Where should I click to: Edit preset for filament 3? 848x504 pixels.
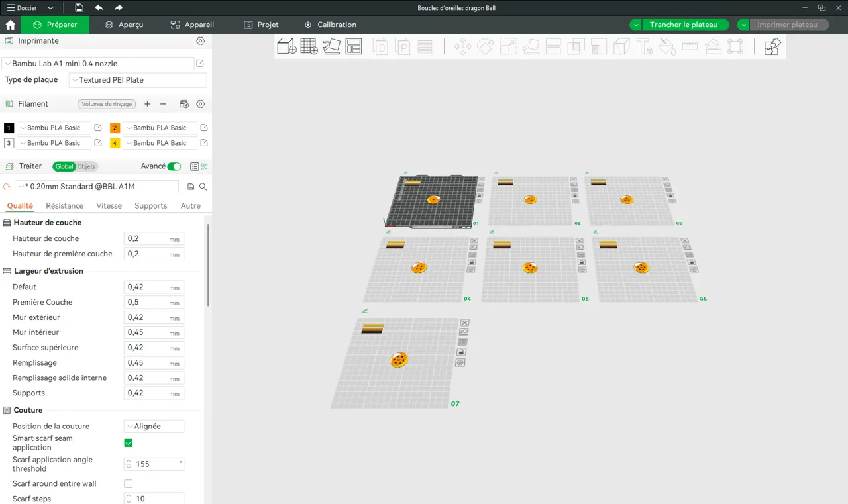[x=98, y=143]
